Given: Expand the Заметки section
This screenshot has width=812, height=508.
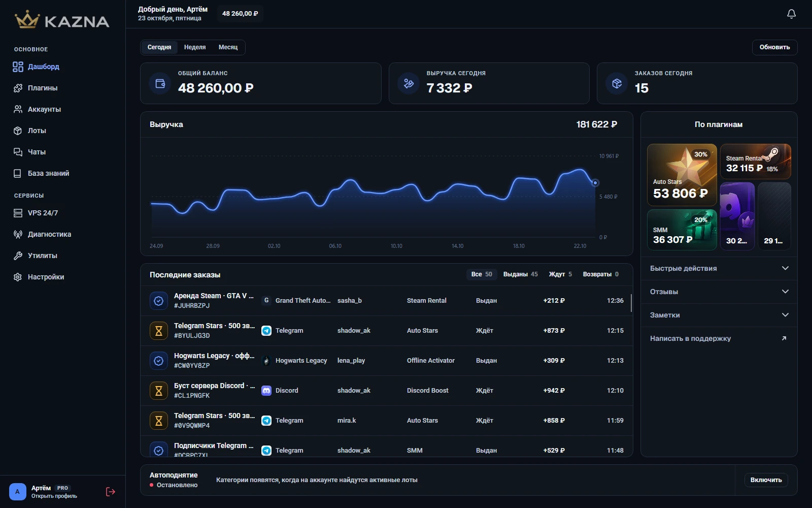Looking at the screenshot, I should coord(719,315).
